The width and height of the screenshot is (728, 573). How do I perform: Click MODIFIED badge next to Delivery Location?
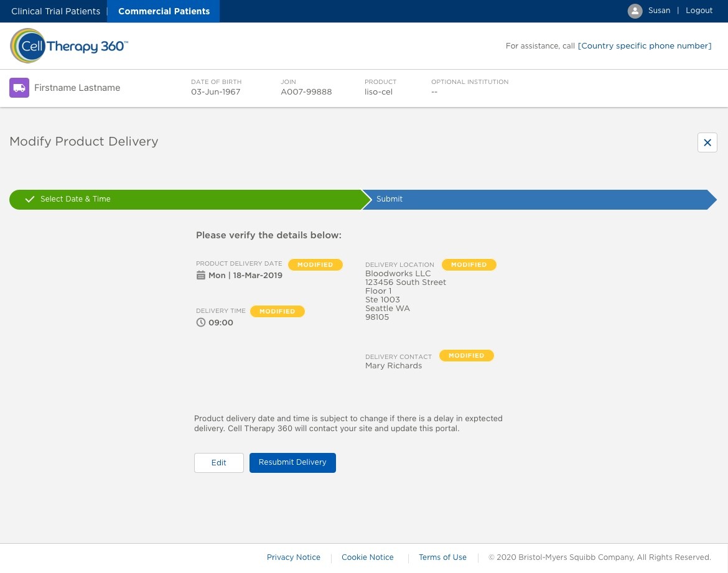click(469, 264)
